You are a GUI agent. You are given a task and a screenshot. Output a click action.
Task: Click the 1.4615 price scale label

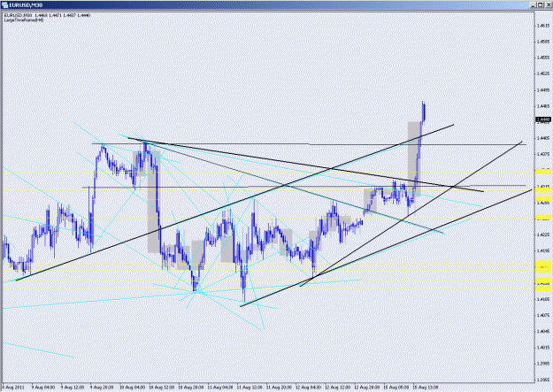coord(543,26)
